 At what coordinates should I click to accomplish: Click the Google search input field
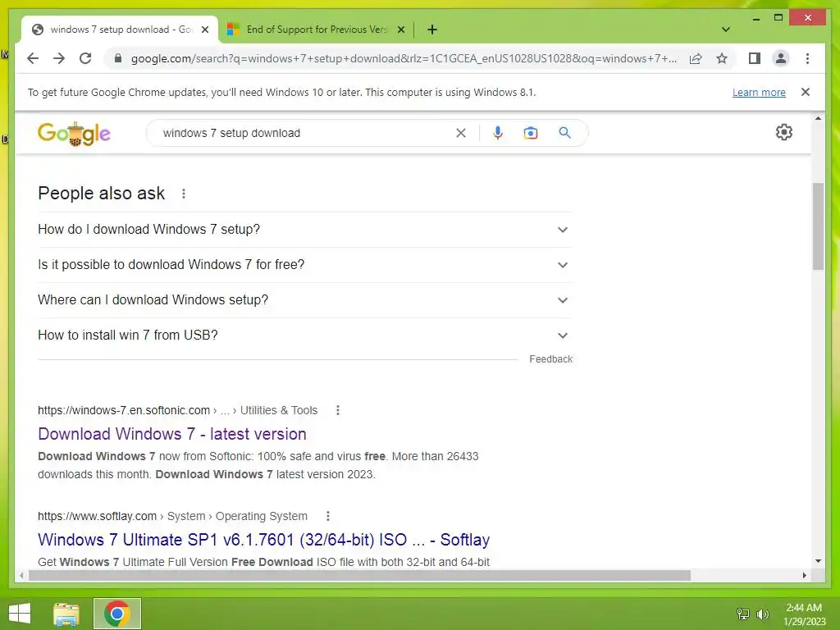(x=305, y=133)
